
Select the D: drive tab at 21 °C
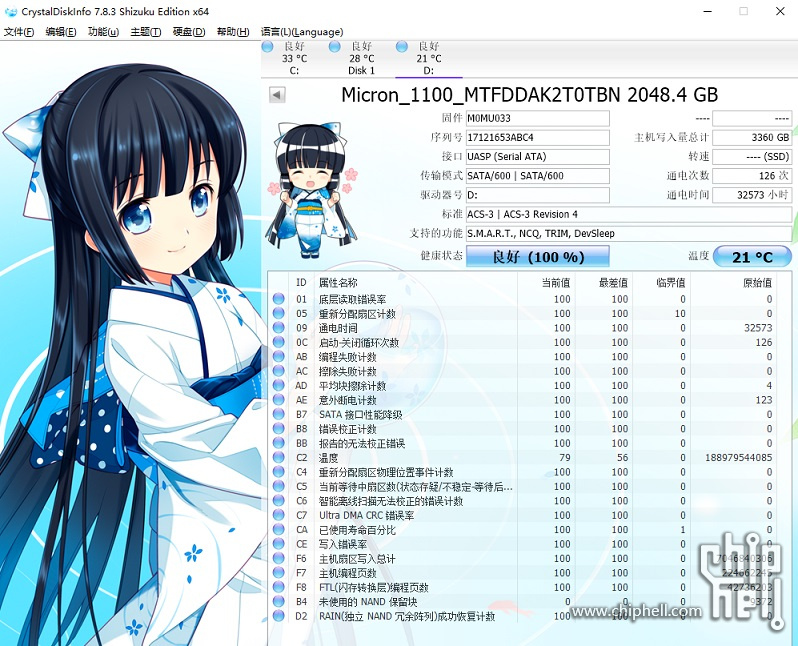point(429,59)
